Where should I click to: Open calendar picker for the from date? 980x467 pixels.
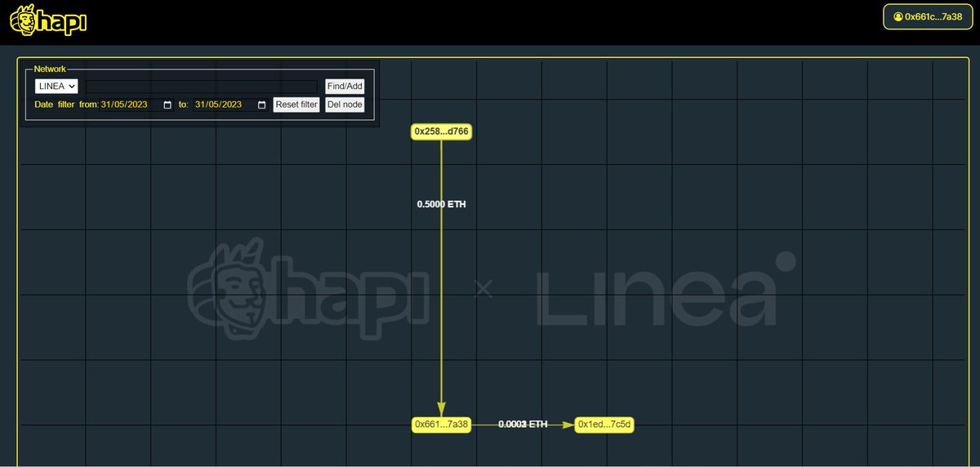168,105
